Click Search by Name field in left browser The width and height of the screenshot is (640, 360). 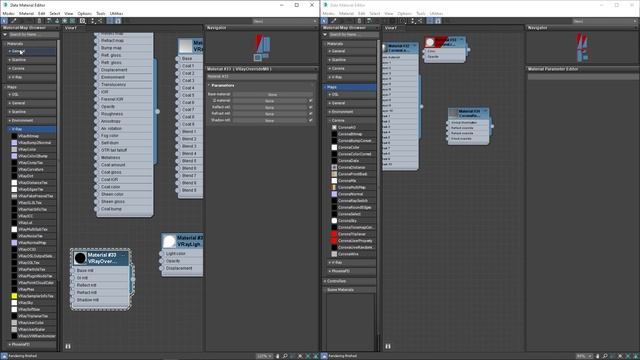point(33,35)
